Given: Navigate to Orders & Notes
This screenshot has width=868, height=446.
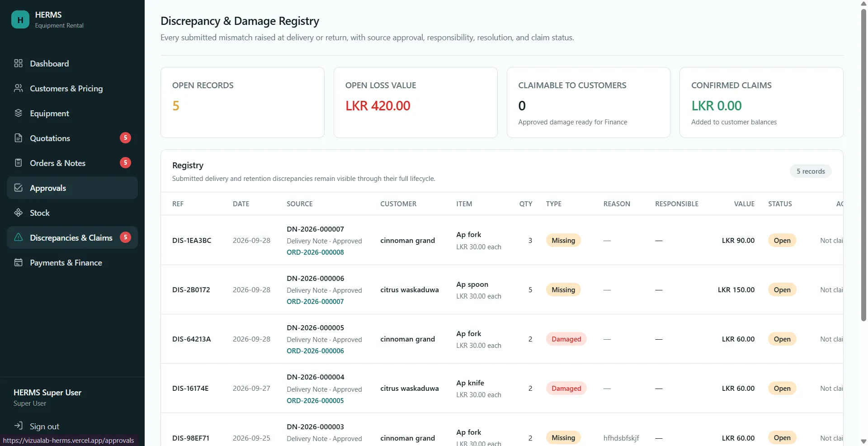Looking at the screenshot, I should point(72,163).
